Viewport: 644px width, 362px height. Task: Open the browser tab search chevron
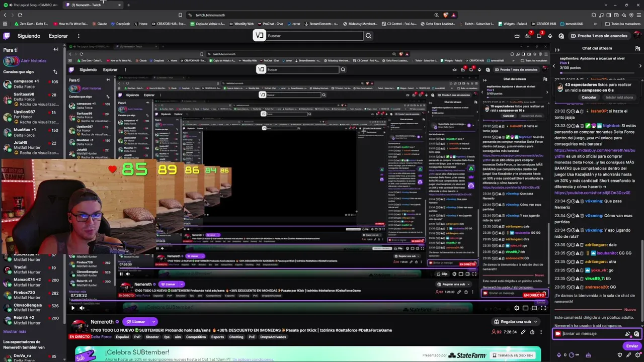pyautogui.click(x=606, y=5)
